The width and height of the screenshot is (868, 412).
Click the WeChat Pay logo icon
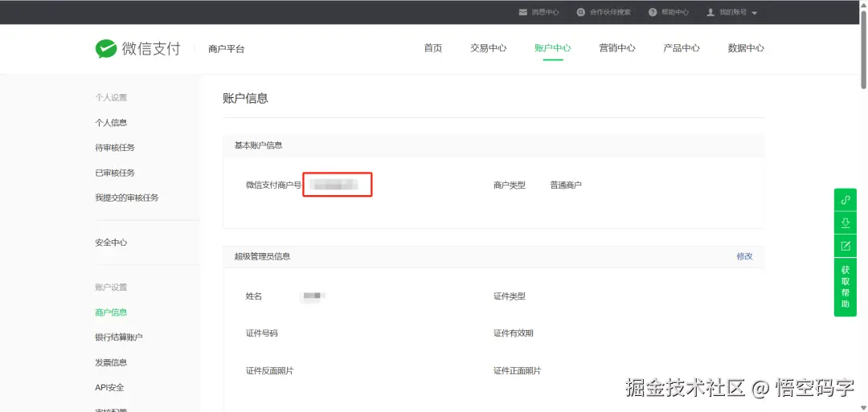106,49
